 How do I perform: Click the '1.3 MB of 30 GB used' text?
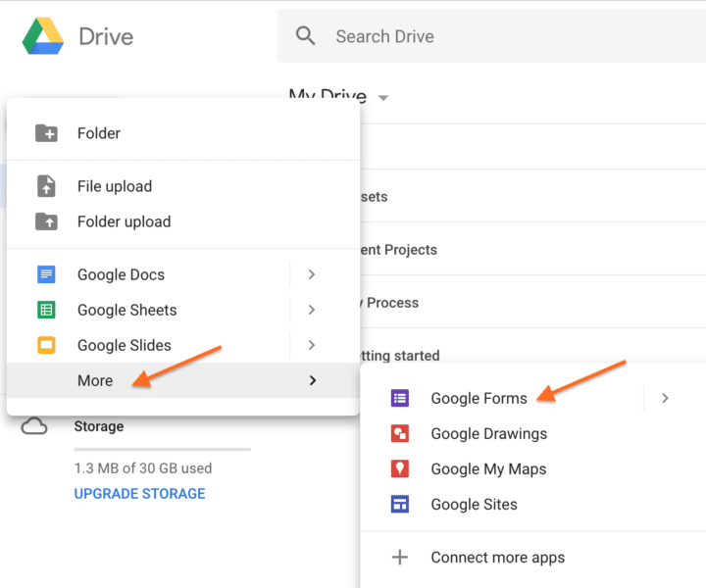click(143, 467)
